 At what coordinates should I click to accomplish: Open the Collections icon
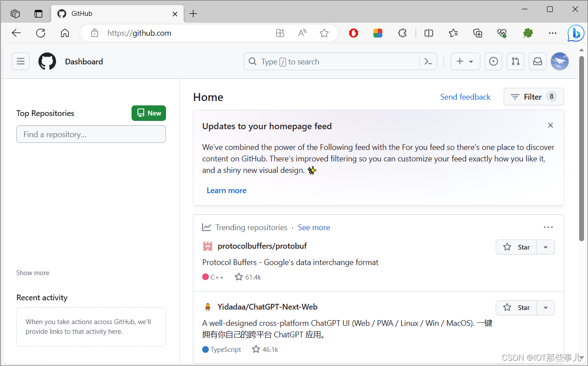click(x=477, y=33)
